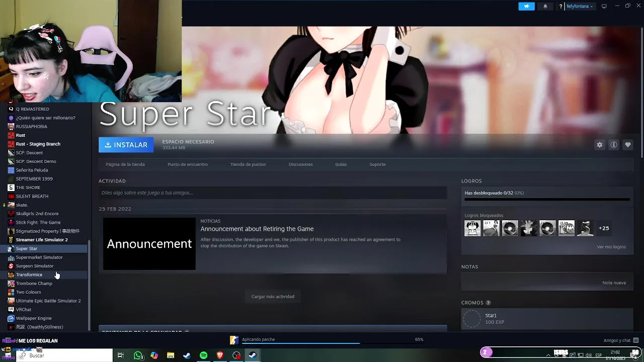Open 'Announcement about Retiring the Game' headline
Viewport: 644px width, 362px height.
[257, 229]
